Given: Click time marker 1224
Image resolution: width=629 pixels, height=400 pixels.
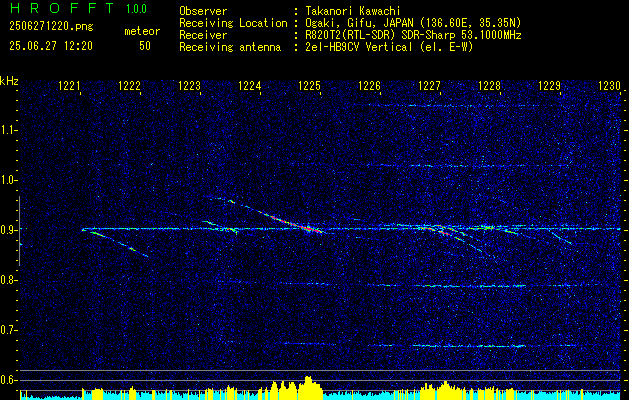Looking at the screenshot, I should 250,85.
